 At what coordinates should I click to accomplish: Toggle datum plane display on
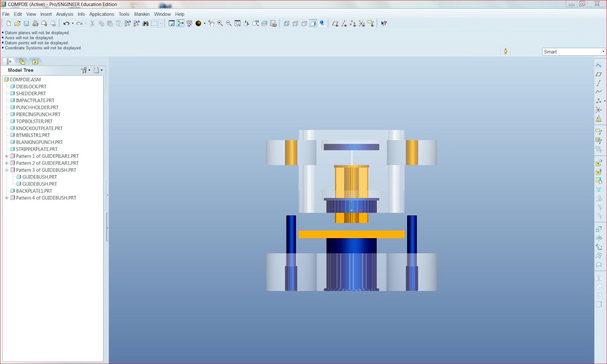pyautogui.click(x=335, y=24)
